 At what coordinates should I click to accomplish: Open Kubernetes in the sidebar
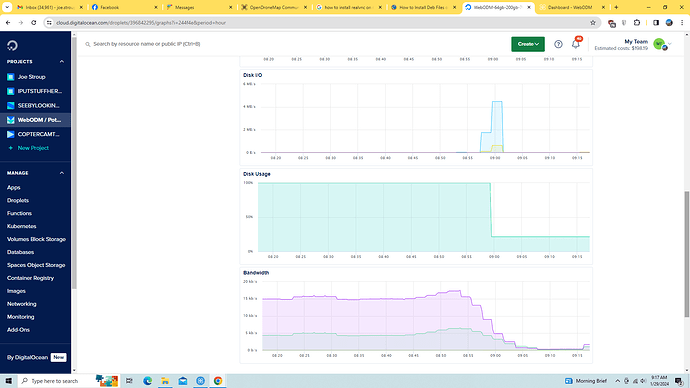click(x=22, y=226)
